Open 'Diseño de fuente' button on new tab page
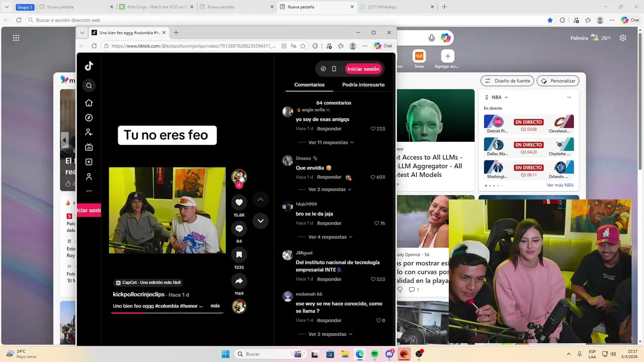Image resolution: width=644 pixels, height=362 pixels. (x=507, y=81)
